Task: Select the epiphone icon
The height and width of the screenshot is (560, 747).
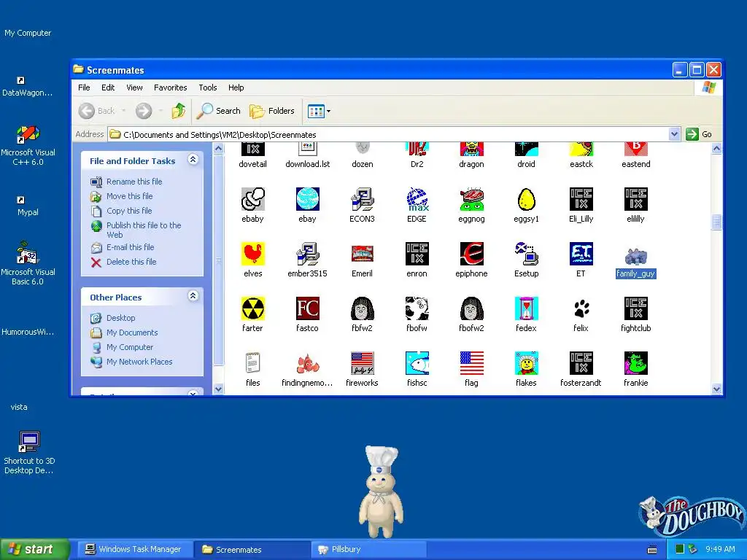Action: click(472, 254)
